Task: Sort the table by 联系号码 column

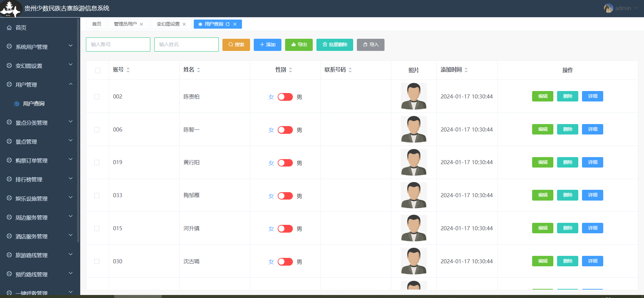Action: [350, 70]
